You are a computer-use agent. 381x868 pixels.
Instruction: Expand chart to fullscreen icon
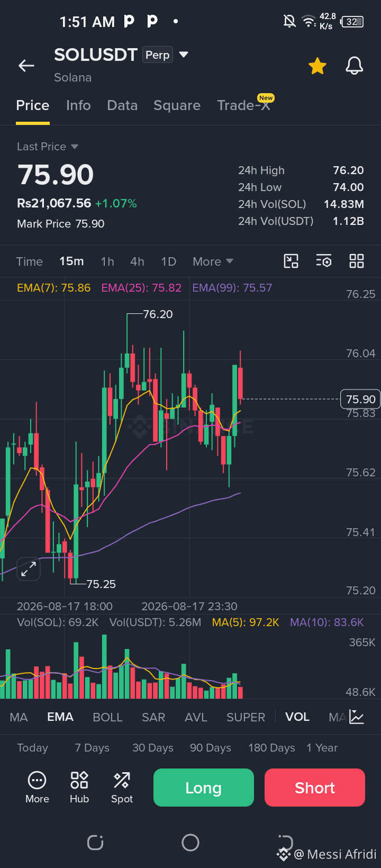point(29,569)
